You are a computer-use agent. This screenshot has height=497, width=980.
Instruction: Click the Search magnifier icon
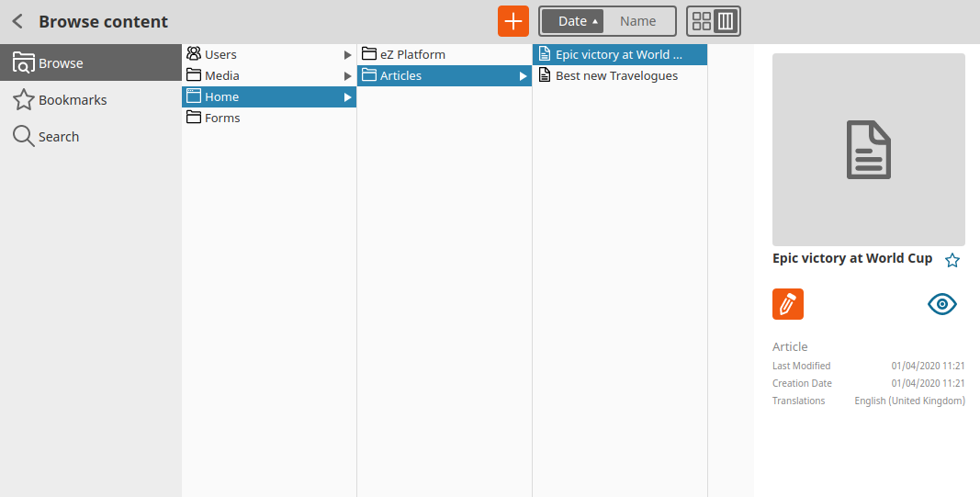pyautogui.click(x=24, y=136)
